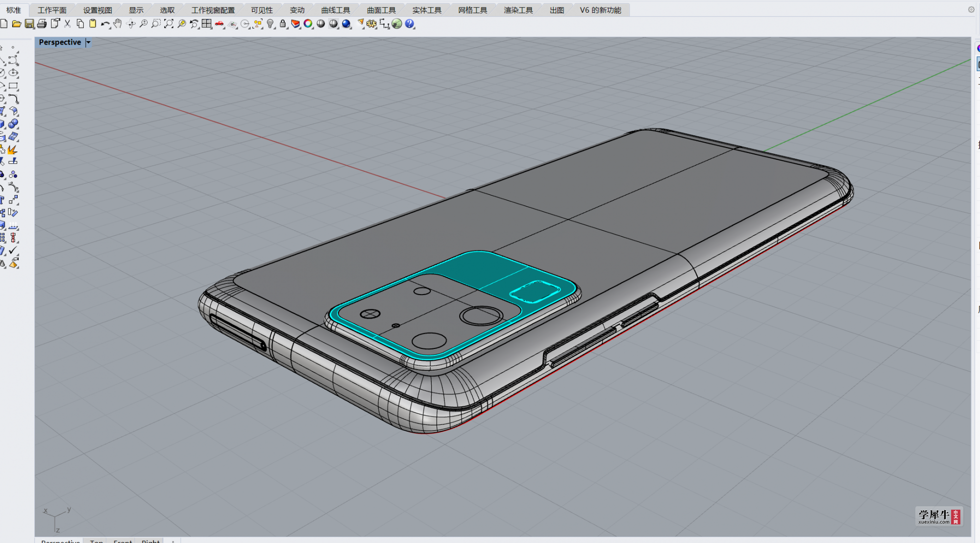Open the 曲面工具 toolbar tab
This screenshot has width=980, height=543.
[x=381, y=10]
